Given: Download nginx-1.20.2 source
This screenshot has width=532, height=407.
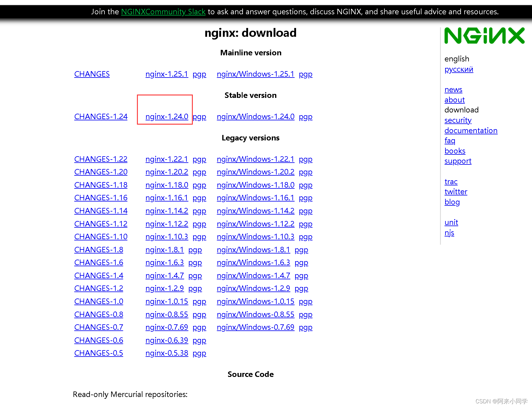Looking at the screenshot, I should tap(167, 172).
